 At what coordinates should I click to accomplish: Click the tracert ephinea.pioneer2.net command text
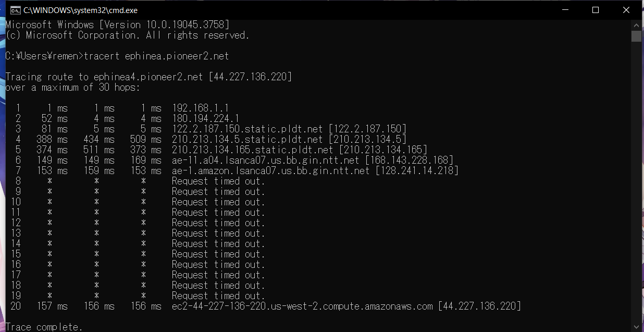[x=156, y=56]
